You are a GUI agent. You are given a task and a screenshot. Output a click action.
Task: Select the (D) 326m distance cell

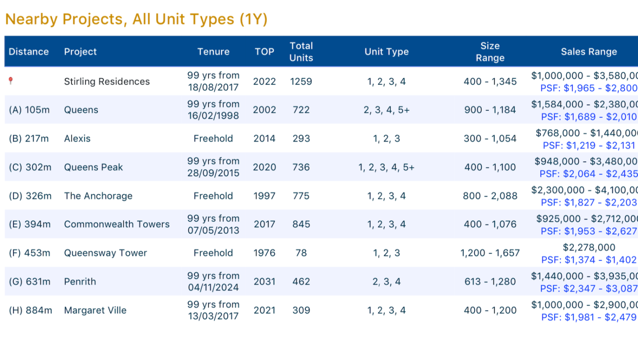click(30, 196)
